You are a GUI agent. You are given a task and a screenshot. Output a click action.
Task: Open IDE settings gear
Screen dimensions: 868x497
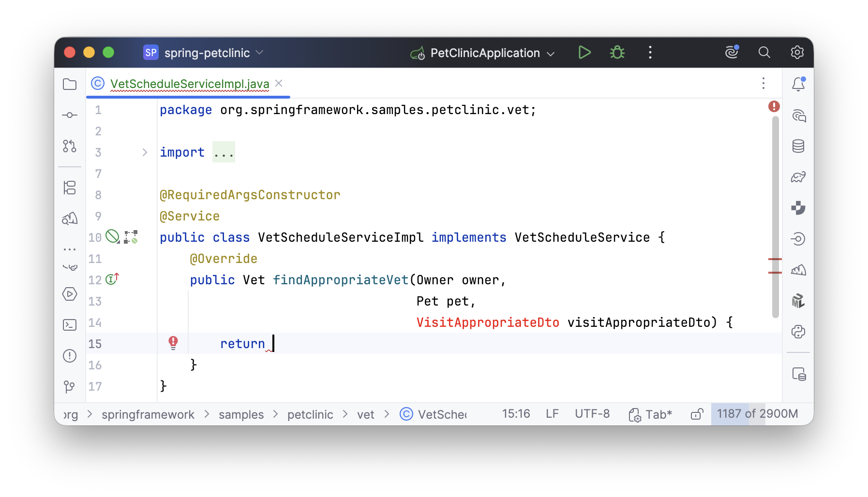tap(797, 52)
